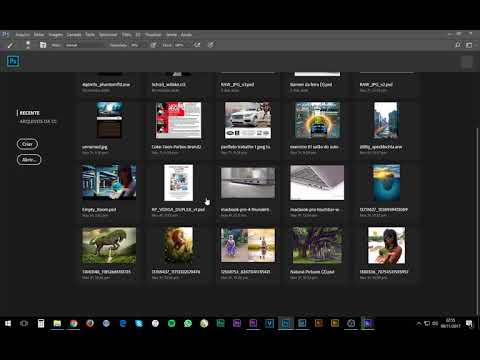Open the Opacidade percentage dropdown

pos(137,45)
